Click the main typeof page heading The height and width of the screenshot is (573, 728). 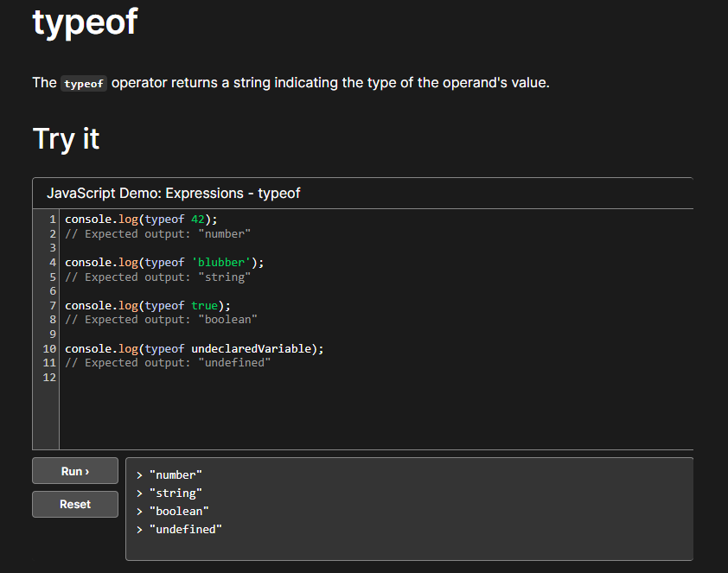85,22
